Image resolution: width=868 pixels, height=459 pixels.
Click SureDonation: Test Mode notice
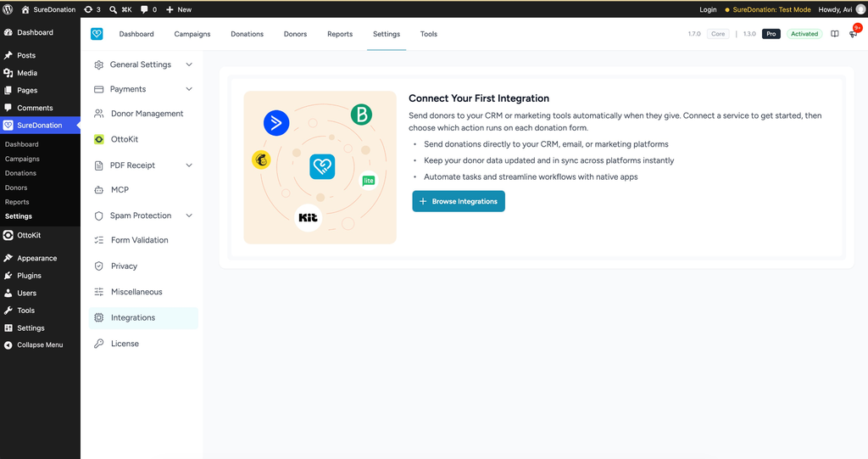point(768,9)
